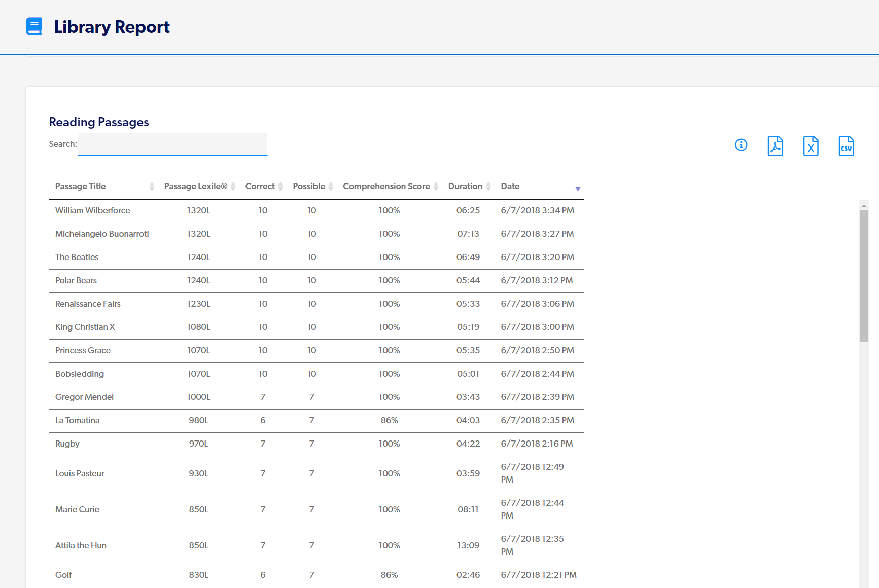Sort table by Passage Title

tap(104, 187)
